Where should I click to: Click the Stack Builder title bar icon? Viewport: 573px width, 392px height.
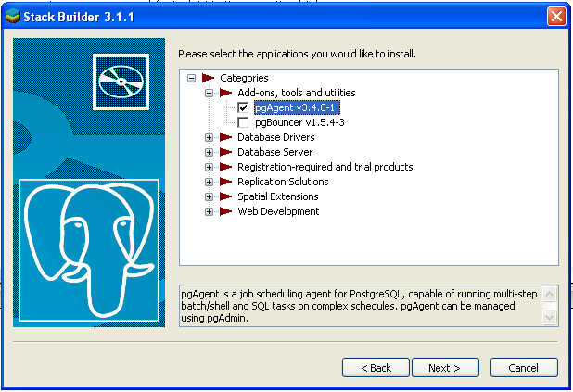[12, 16]
